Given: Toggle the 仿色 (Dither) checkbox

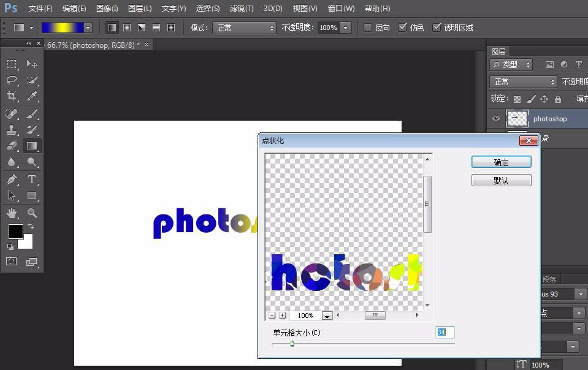Looking at the screenshot, I should (402, 28).
